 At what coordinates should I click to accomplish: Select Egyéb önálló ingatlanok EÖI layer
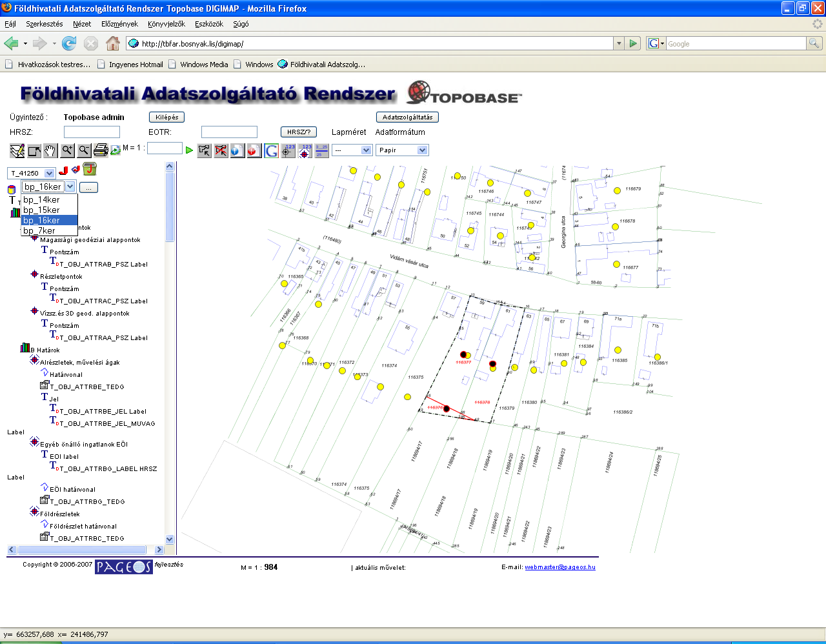coord(84,444)
